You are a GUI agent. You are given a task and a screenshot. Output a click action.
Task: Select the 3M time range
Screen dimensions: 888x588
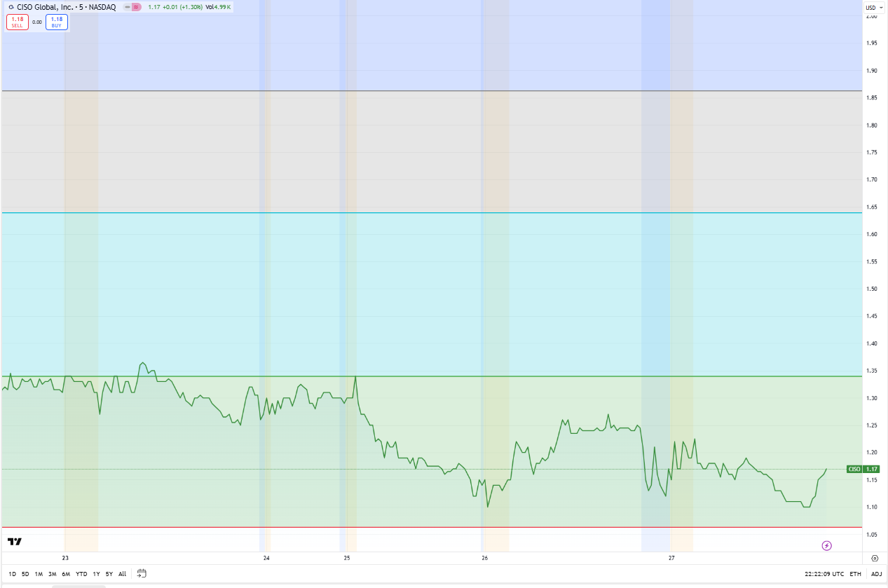[52, 574]
